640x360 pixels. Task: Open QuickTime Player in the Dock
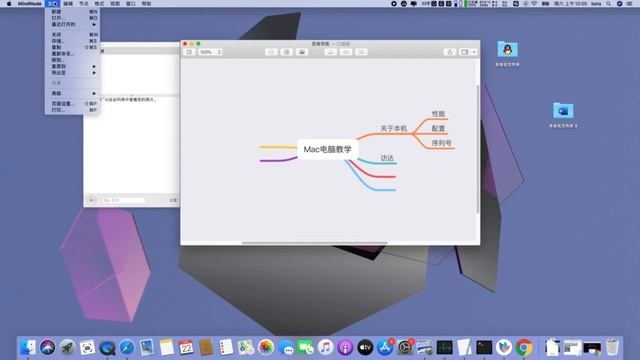click(x=107, y=347)
